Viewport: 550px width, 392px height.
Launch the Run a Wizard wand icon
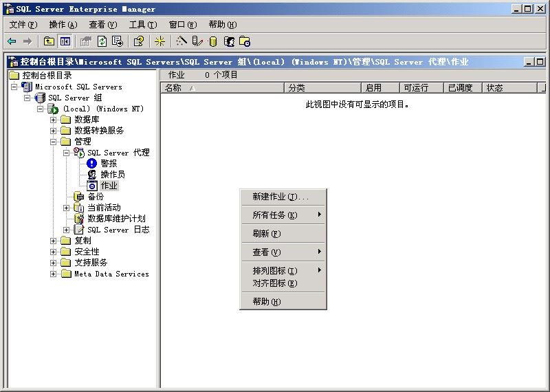(181, 41)
